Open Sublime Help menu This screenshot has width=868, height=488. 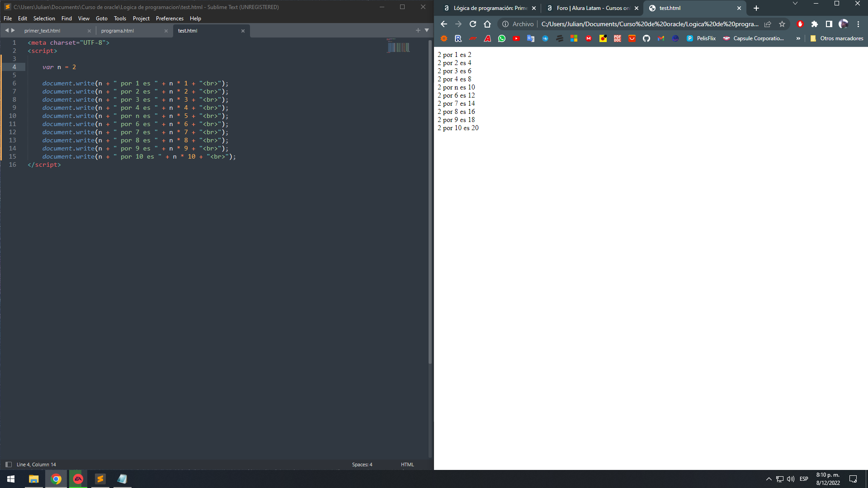195,19
